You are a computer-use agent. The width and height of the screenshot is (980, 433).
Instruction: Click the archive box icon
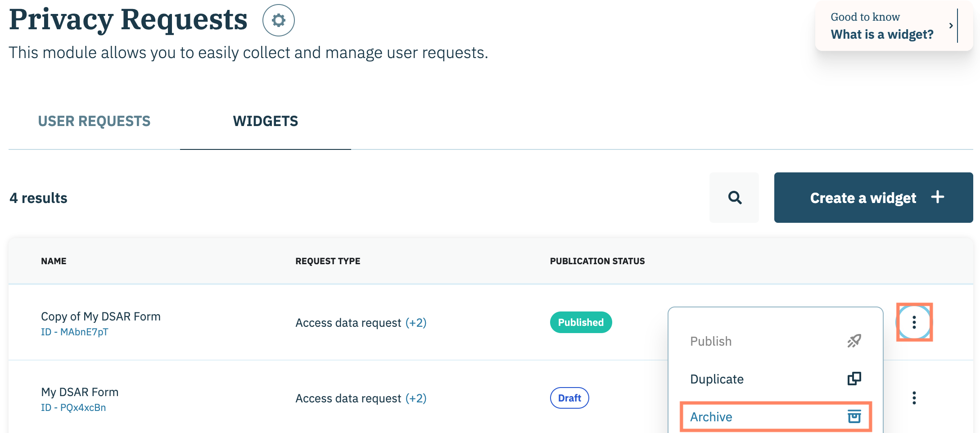click(x=854, y=417)
